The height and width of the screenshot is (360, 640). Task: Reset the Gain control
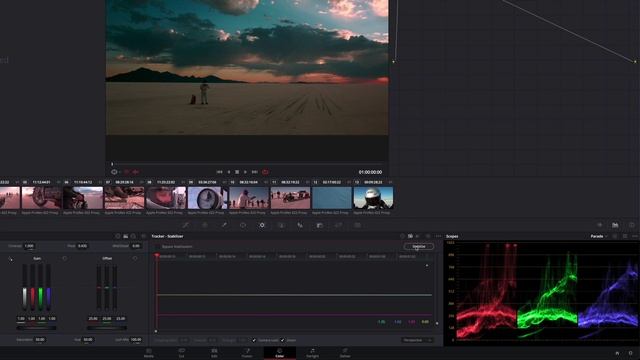click(x=64, y=258)
